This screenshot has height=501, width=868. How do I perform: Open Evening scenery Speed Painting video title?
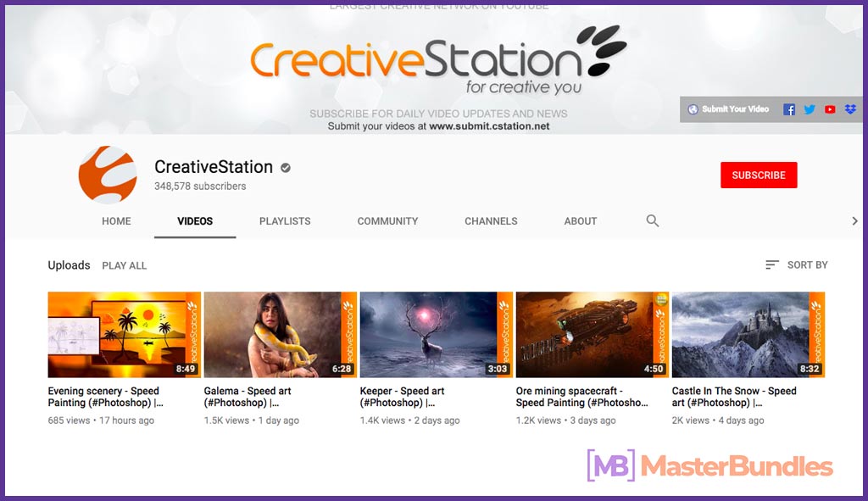[x=106, y=397]
